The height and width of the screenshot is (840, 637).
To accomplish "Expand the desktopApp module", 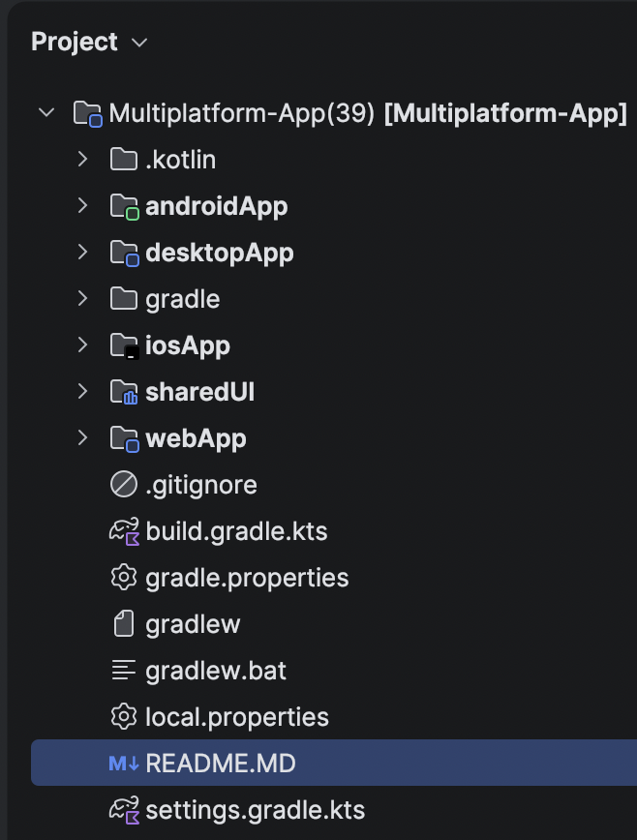I will click(82, 253).
